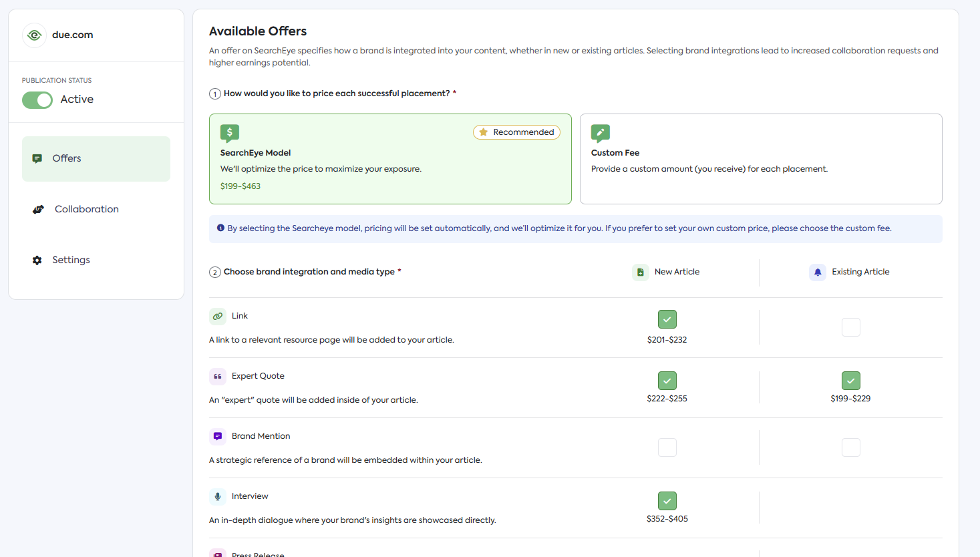Uncheck Link for New Article
Screen dimensions: 980x557
click(x=667, y=319)
